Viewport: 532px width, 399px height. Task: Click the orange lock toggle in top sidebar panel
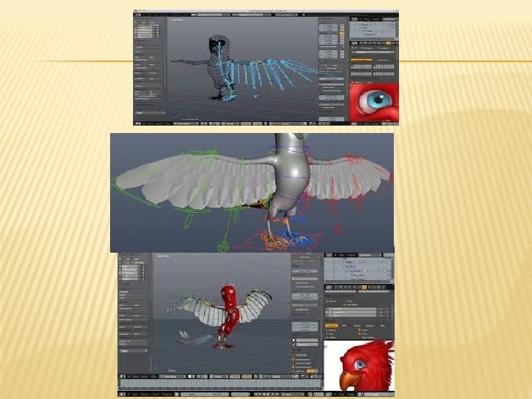tap(342, 34)
